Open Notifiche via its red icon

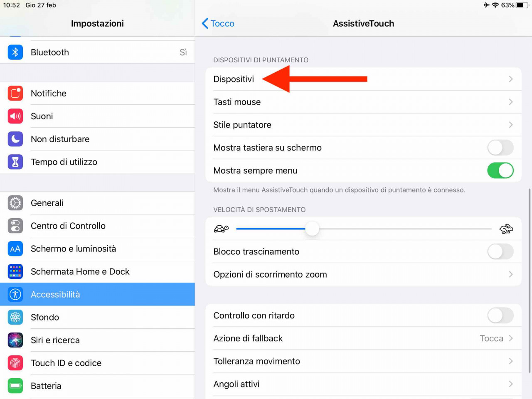(15, 94)
